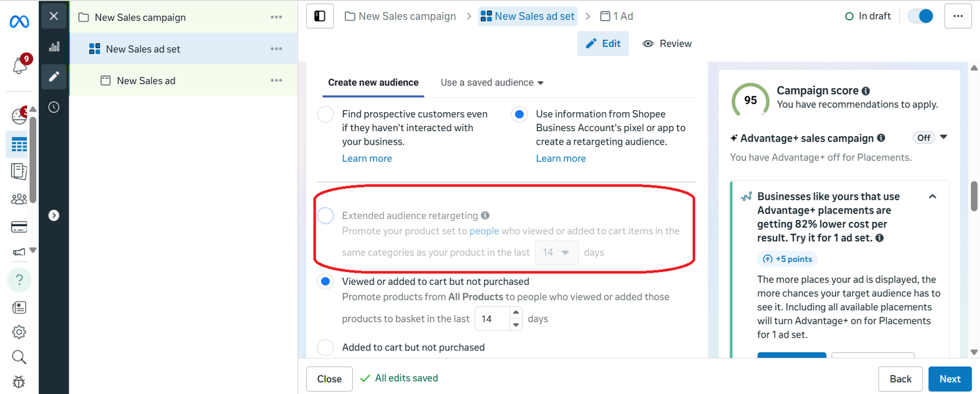This screenshot has width=980, height=394.
Task: Select Added to cart but not purchased
Action: click(x=325, y=347)
